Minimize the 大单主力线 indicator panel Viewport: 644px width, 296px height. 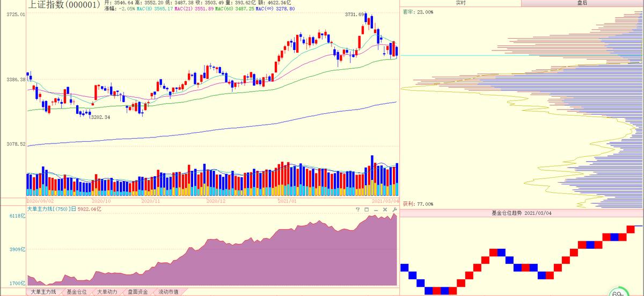point(376,210)
